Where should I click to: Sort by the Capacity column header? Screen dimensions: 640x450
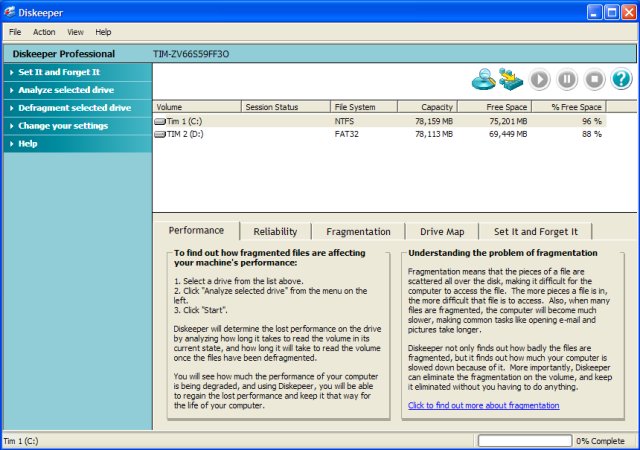(x=427, y=107)
